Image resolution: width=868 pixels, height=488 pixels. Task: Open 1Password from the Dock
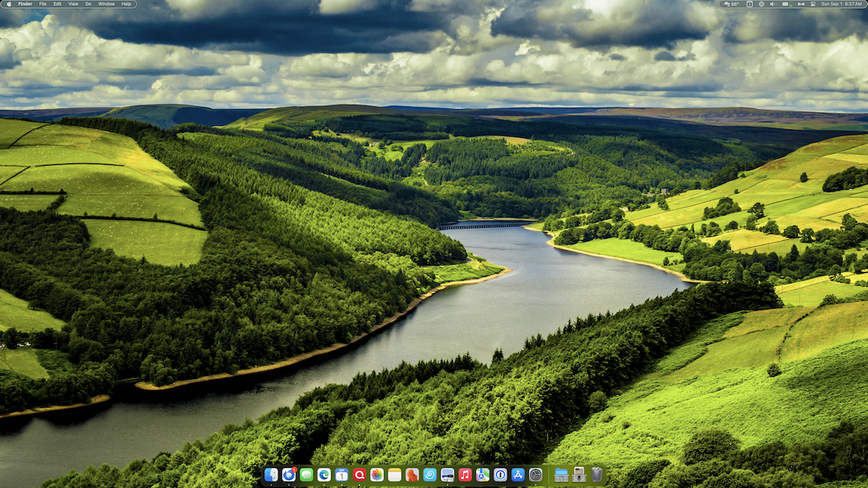click(501, 476)
